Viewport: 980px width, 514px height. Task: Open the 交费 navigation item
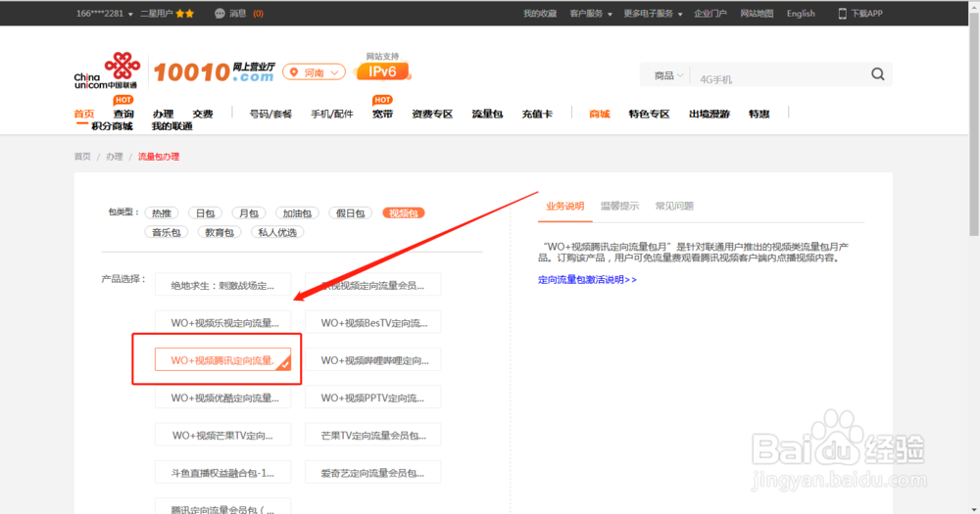click(x=203, y=114)
